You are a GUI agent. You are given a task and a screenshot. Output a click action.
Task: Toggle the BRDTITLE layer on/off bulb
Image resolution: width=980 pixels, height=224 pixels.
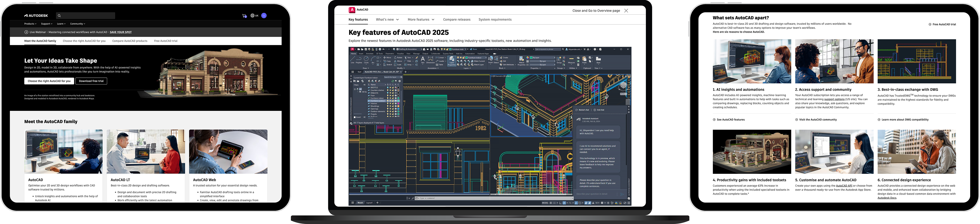coord(388,88)
